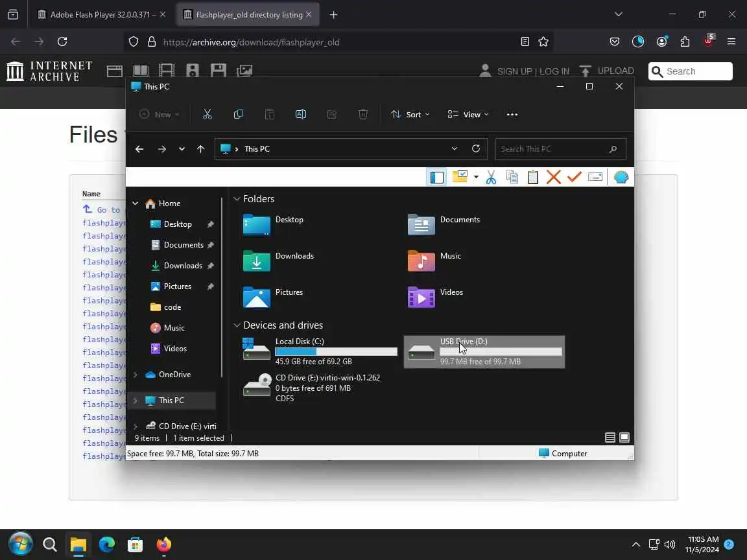This screenshot has width=747, height=560.
Task: Open the New dropdown menu
Action: coord(159,114)
